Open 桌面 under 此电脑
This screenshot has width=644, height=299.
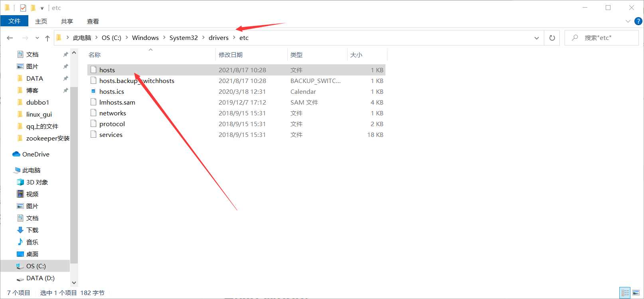(32, 254)
